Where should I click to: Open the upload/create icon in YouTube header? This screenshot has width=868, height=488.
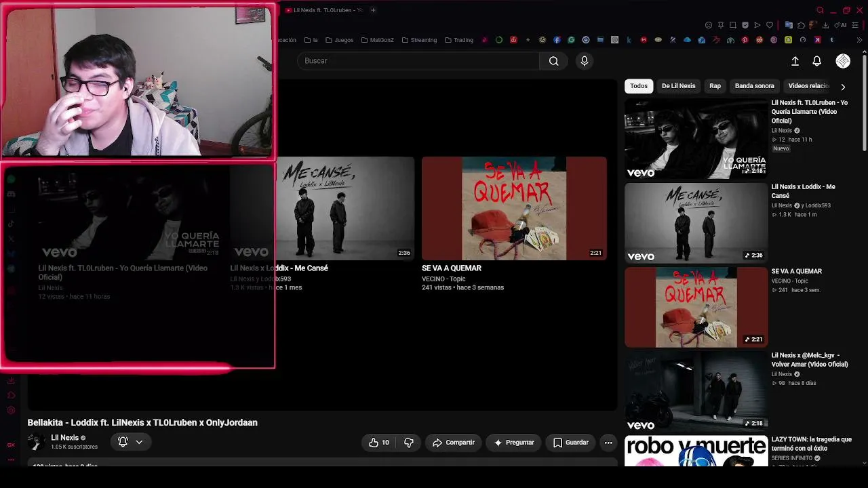point(795,61)
